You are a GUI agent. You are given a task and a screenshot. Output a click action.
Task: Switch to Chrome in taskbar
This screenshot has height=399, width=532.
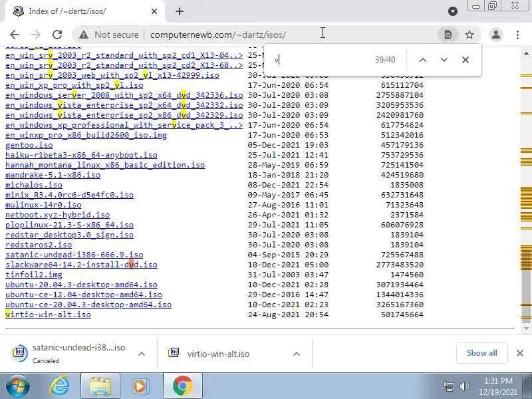point(182,386)
